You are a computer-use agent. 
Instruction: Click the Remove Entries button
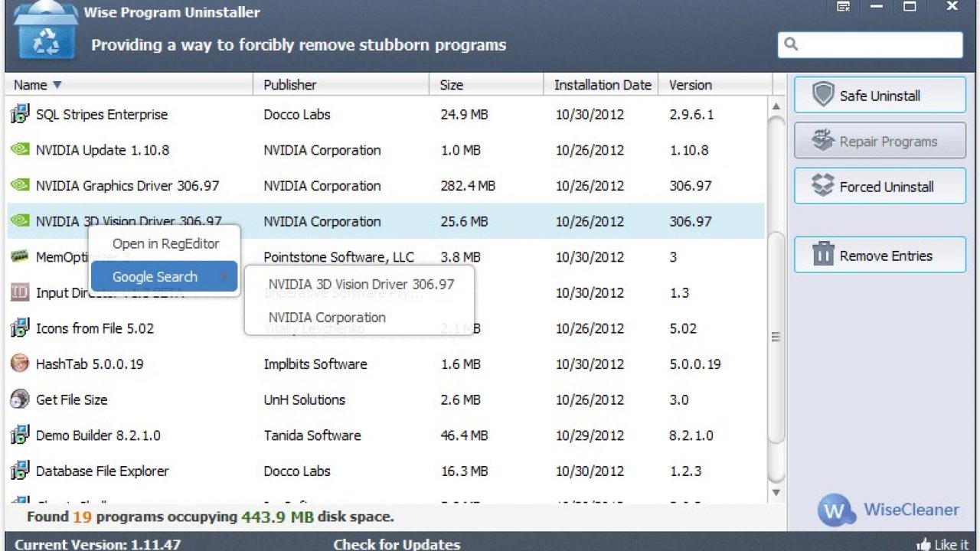[x=880, y=255]
